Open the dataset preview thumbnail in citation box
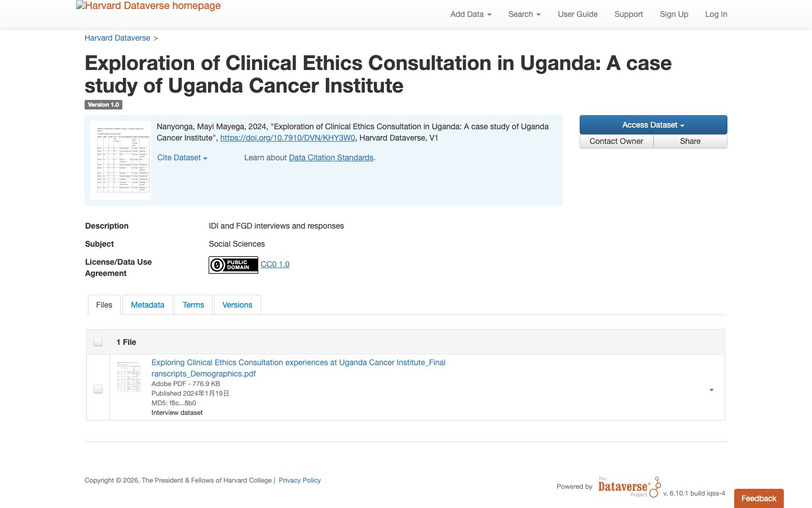The width and height of the screenshot is (812, 508). point(121,160)
